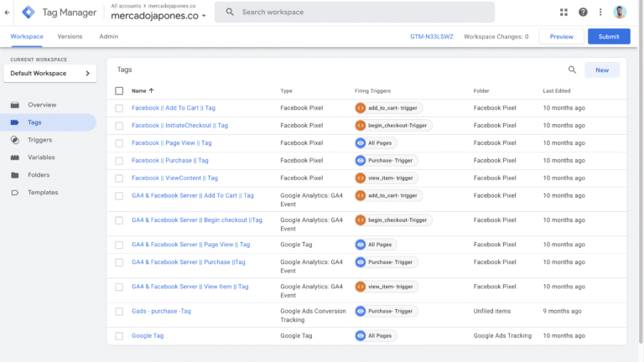The height and width of the screenshot is (362, 644).
Task: Open Triggers from the sidebar
Action: [x=39, y=140]
